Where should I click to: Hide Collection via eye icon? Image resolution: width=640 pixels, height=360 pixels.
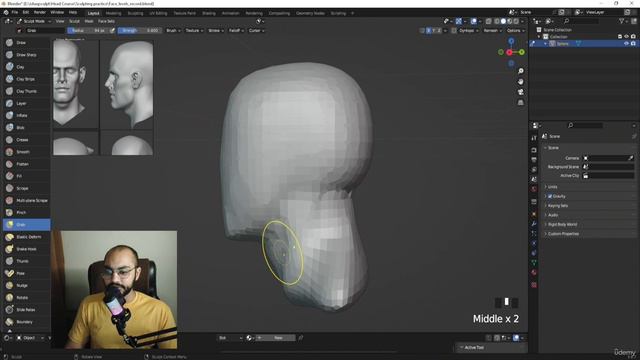tap(626, 37)
